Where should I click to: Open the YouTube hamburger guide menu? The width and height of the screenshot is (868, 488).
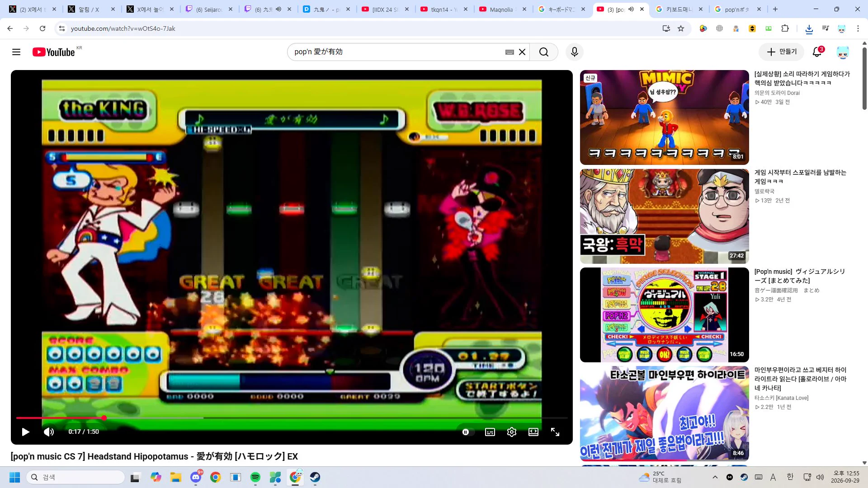click(16, 52)
